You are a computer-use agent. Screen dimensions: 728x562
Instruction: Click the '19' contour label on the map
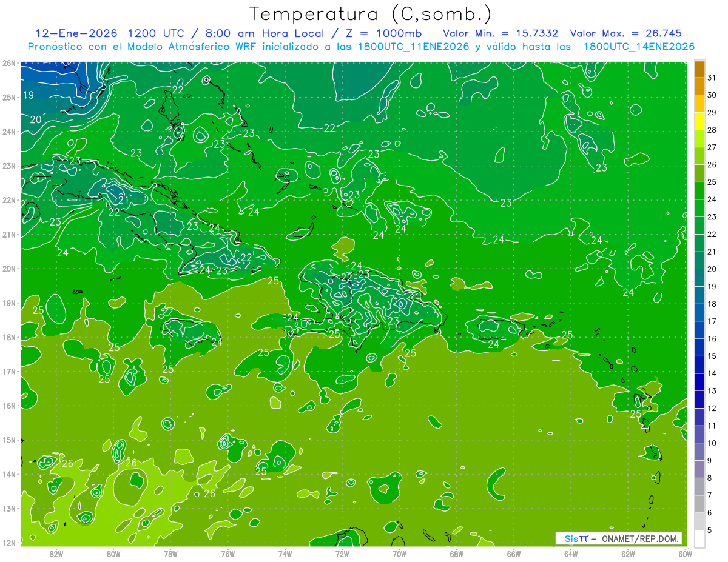click(x=28, y=95)
